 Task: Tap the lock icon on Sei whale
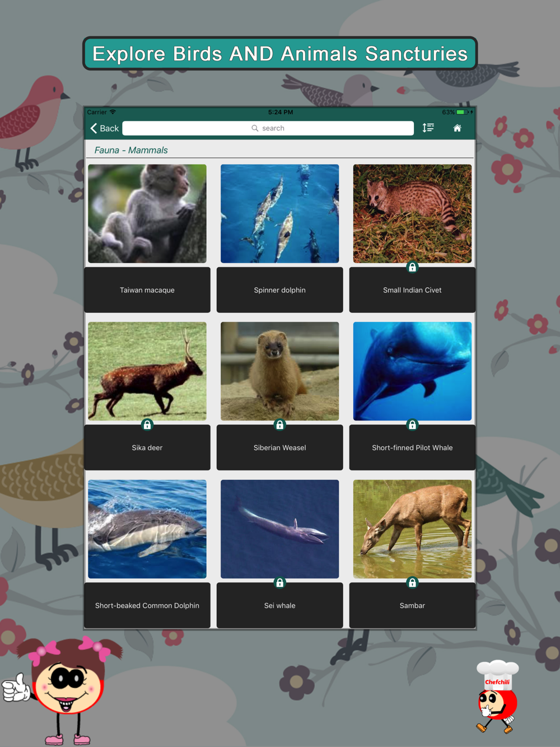pos(280,583)
